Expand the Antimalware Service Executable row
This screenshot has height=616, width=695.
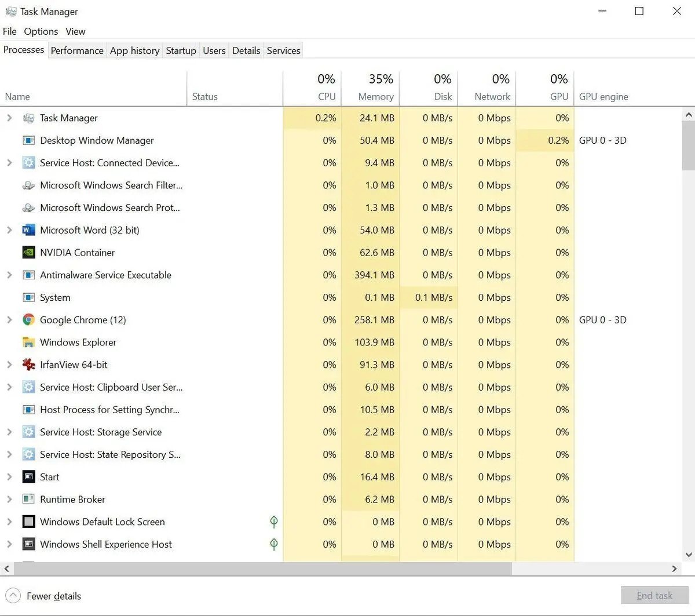[9, 275]
